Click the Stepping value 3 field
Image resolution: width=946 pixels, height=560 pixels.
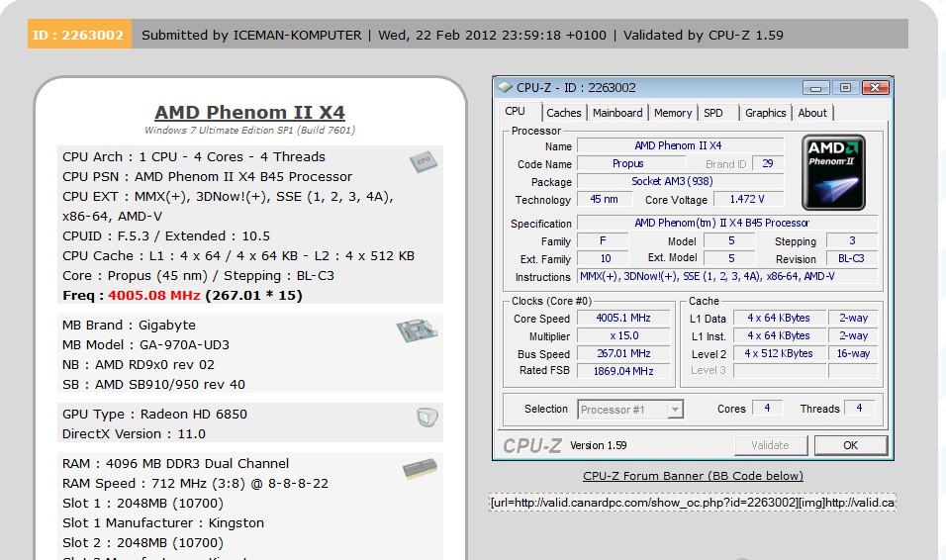click(851, 240)
